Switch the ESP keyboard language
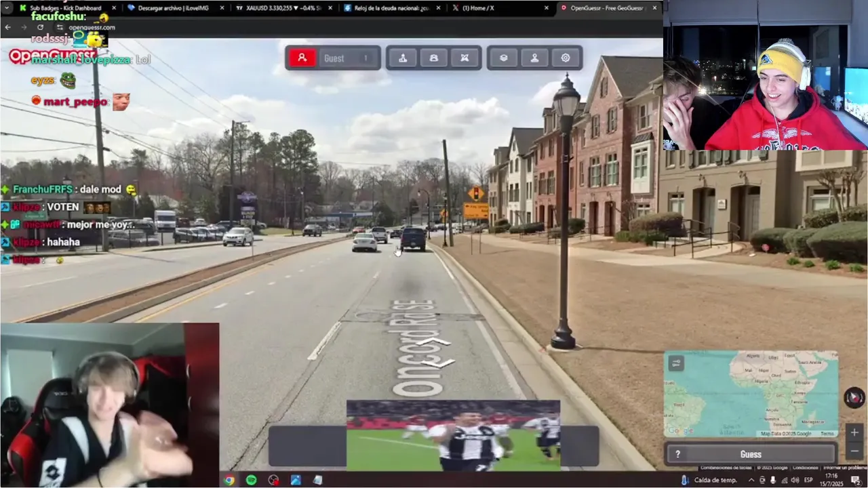868x488 pixels. point(809,480)
